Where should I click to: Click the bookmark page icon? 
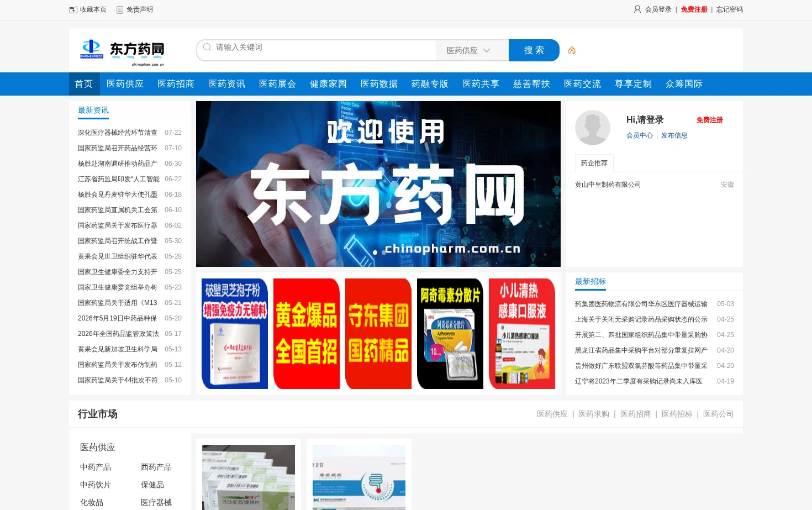point(73,9)
